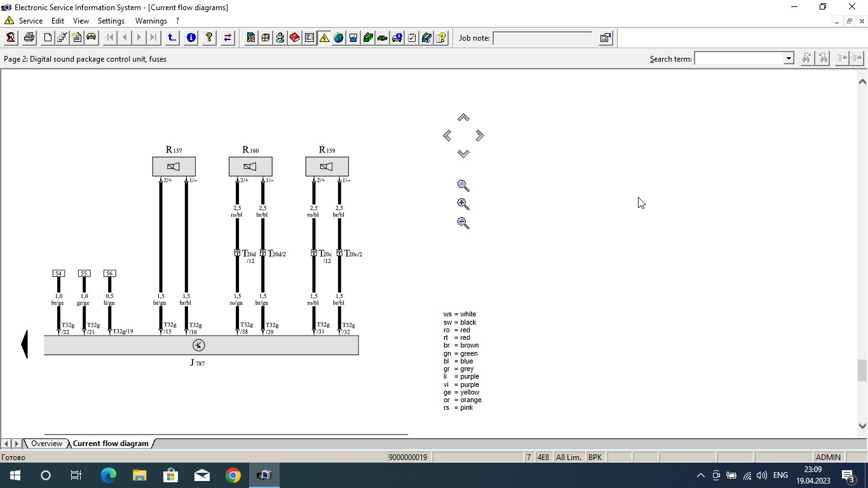
Task: Click the yellow warning triangle toolbar icon
Action: coord(324,37)
